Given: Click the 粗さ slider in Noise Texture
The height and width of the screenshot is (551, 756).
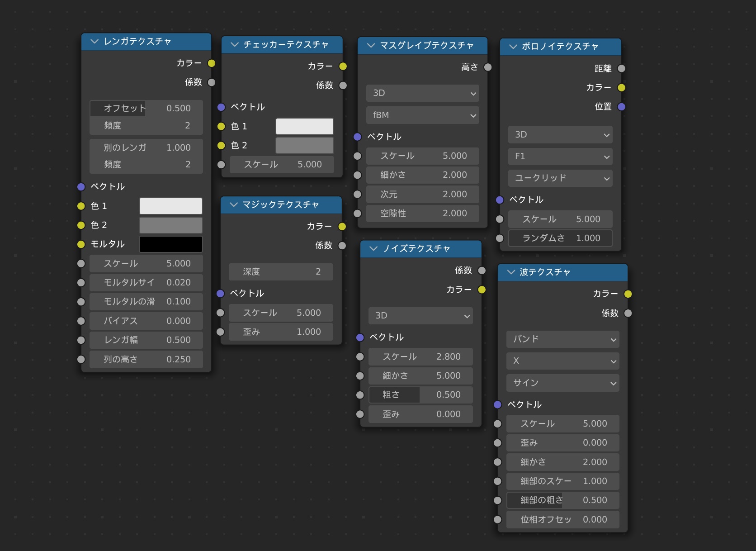Looking at the screenshot, I should [421, 395].
